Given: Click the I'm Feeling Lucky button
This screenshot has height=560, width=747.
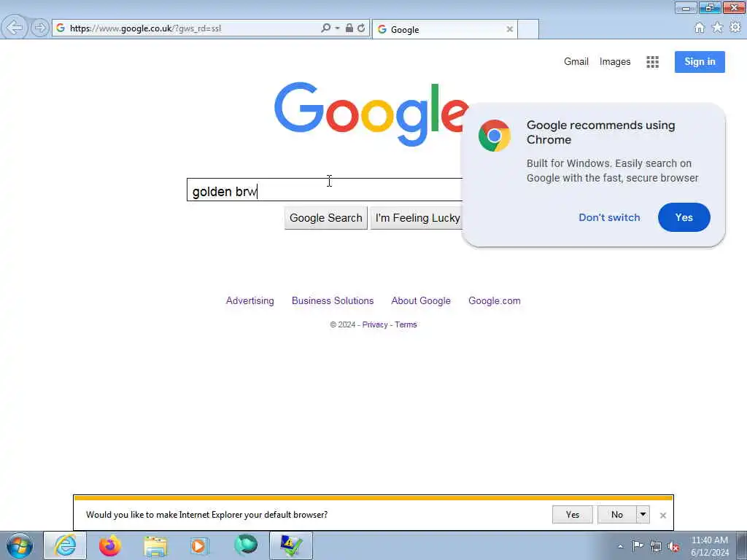Looking at the screenshot, I should (417, 218).
